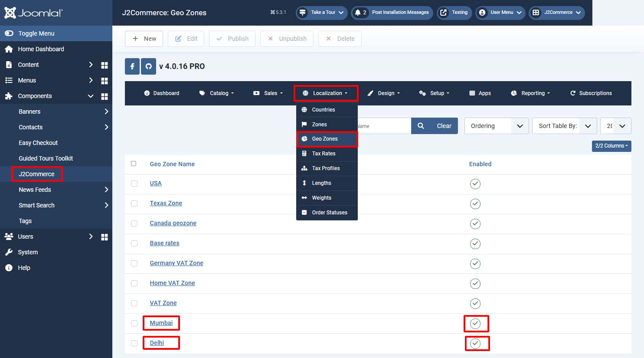Expand the Banners submenu arrow
This screenshot has width=644, height=358.
106,112
